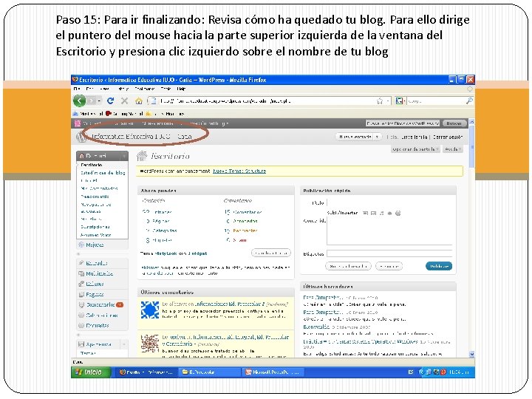Open the search engine selector dropdown

click(400, 100)
